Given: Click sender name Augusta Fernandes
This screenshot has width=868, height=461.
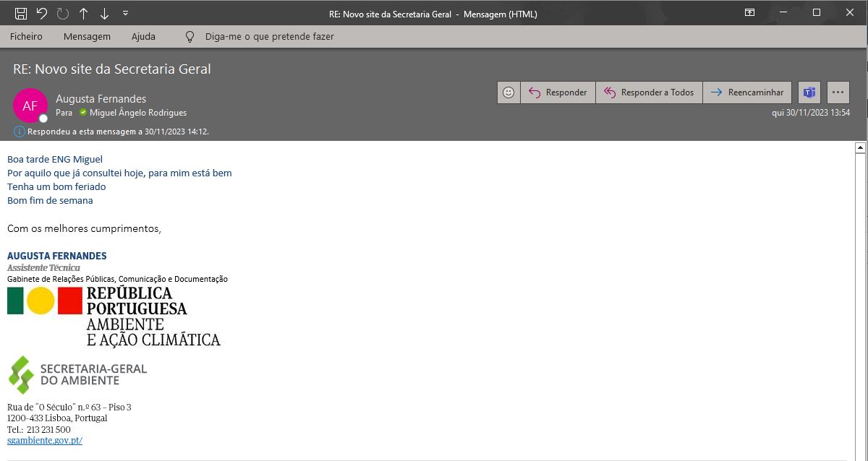Looking at the screenshot, I should (101, 99).
